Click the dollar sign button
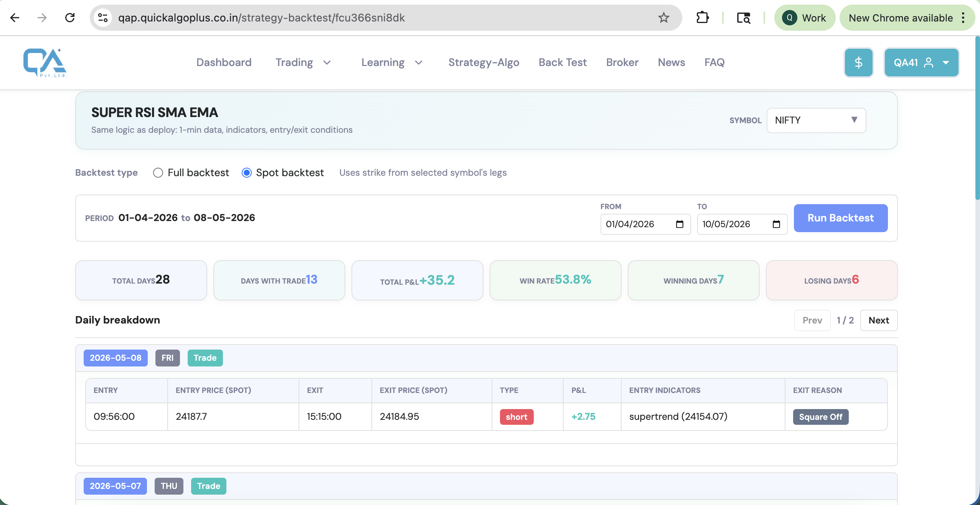 pos(858,63)
